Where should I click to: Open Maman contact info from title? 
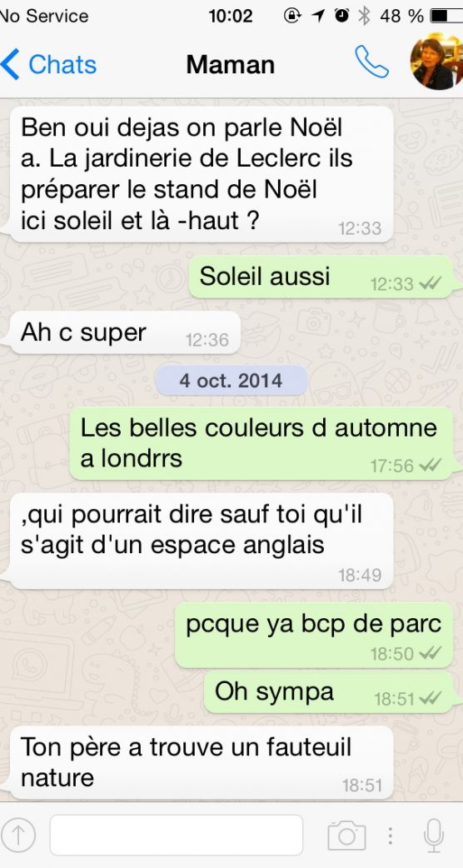(x=230, y=64)
